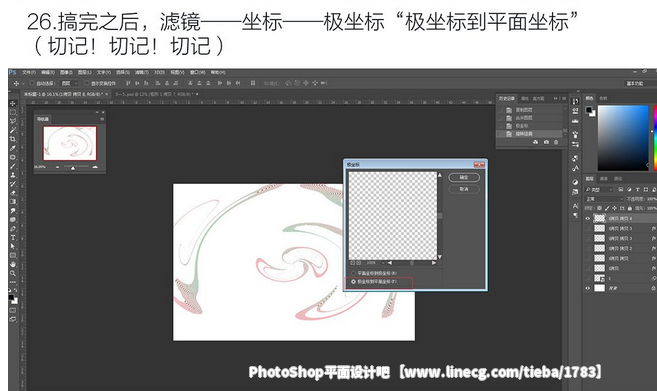Select the Healing Brush tool

click(13, 157)
